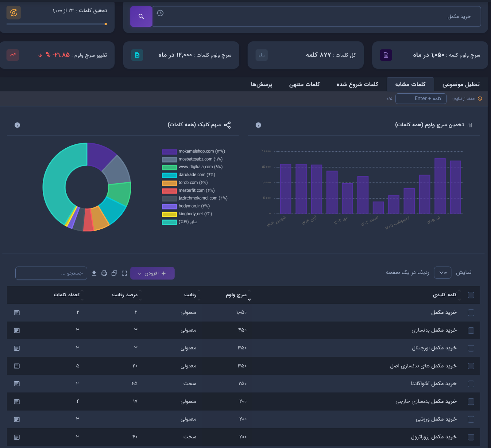Click the orange refresh icon near keyword research counter

click(x=14, y=13)
